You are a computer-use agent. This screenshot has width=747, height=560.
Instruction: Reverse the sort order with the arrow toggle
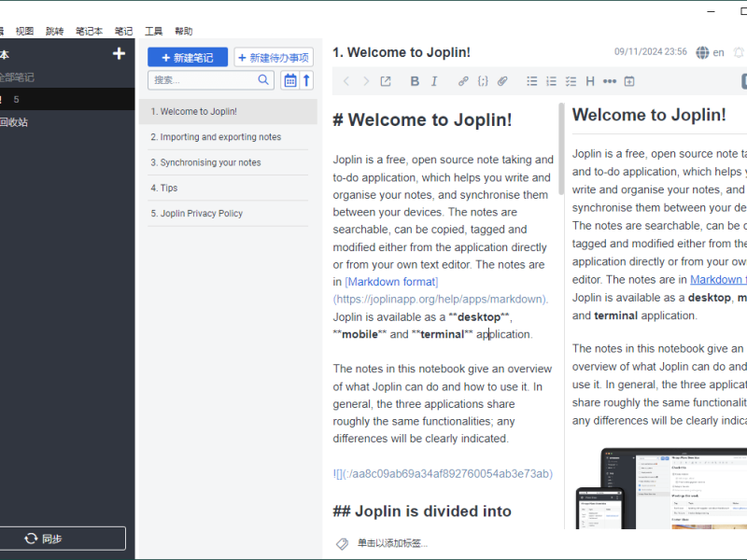pyautogui.click(x=307, y=80)
